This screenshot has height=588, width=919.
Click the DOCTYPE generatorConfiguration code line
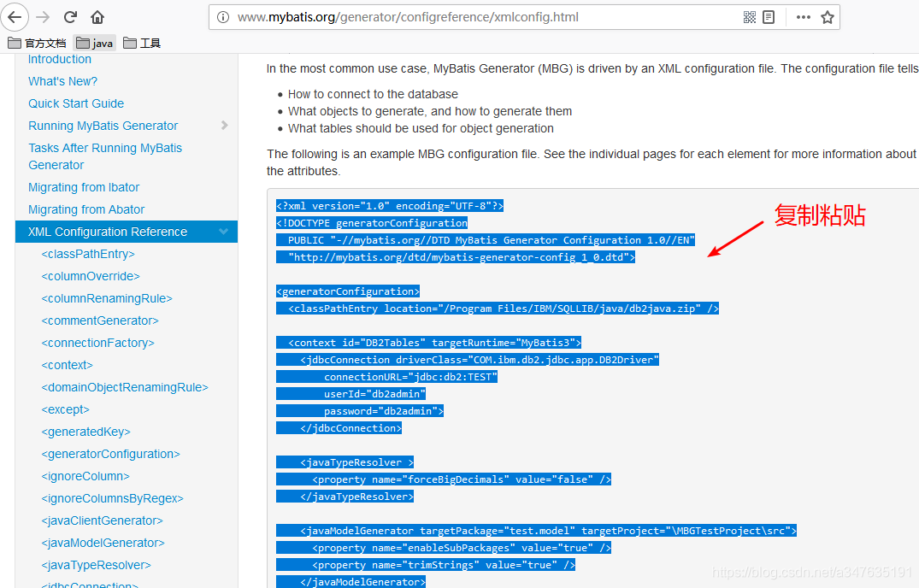click(x=372, y=222)
